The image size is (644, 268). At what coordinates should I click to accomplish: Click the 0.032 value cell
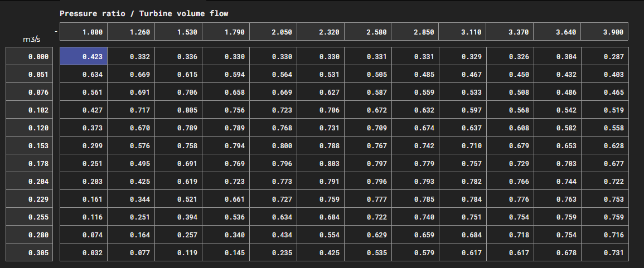(84, 252)
